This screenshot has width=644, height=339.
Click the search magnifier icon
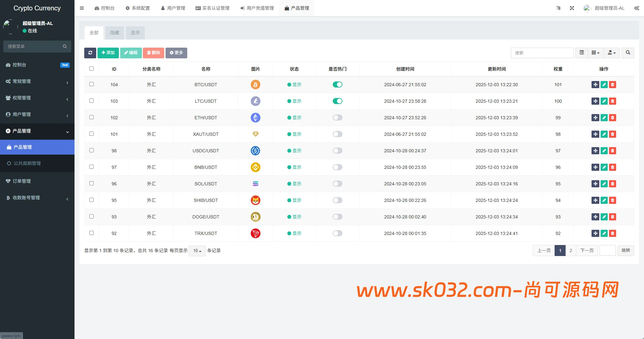coord(628,53)
